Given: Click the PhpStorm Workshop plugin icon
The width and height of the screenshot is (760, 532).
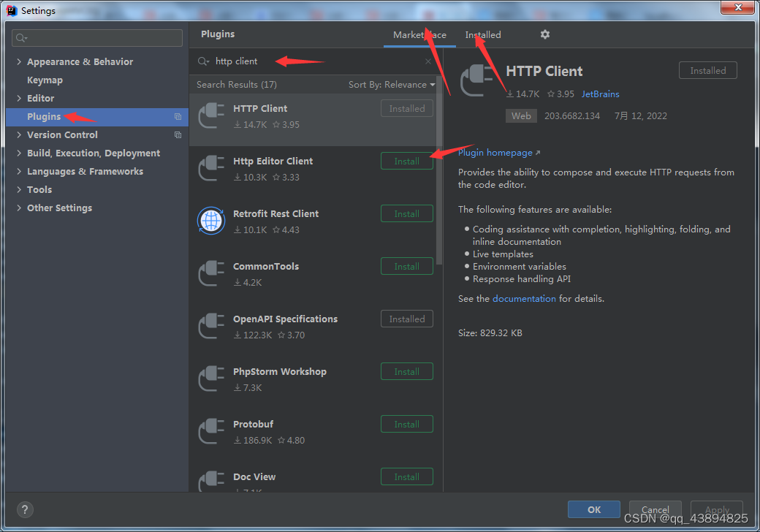Looking at the screenshot, I should (212, 379).
